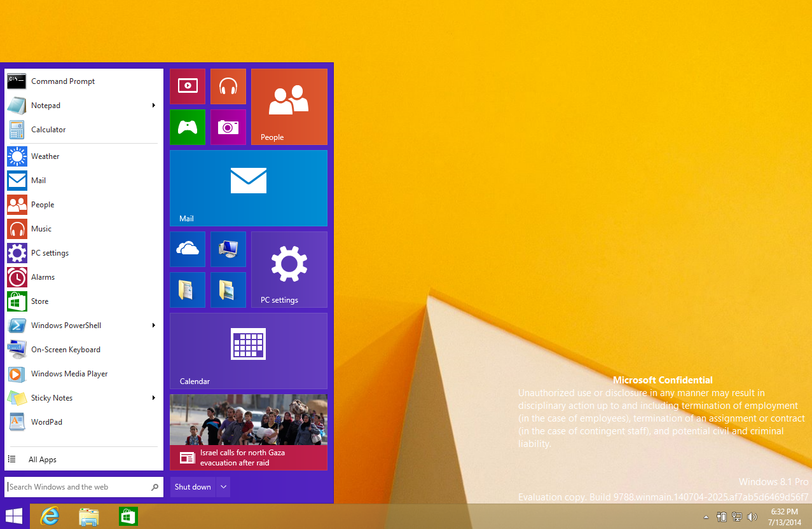
Task: Click the Alarms clock icon
Action: click(x=17, y=277)
